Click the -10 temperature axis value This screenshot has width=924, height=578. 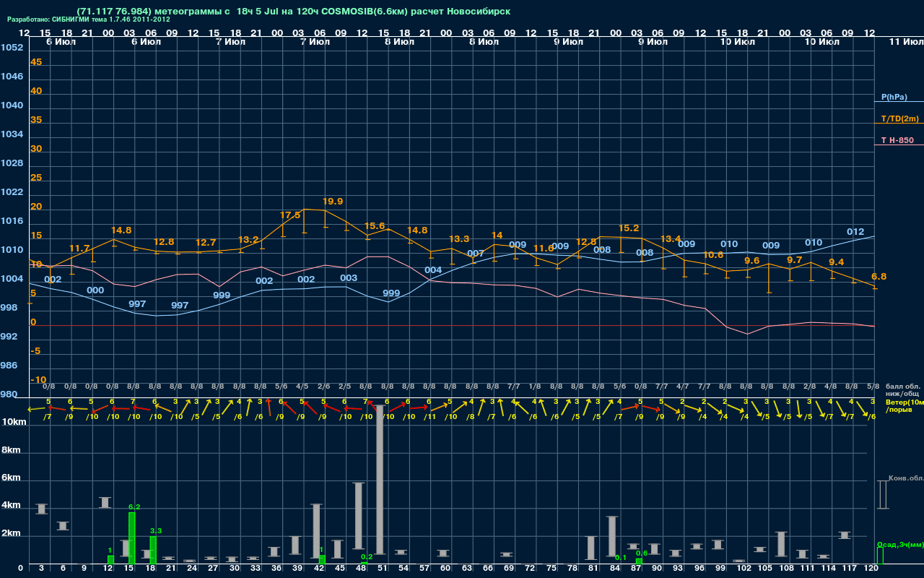pyautogui.click(x=38, y=380)
